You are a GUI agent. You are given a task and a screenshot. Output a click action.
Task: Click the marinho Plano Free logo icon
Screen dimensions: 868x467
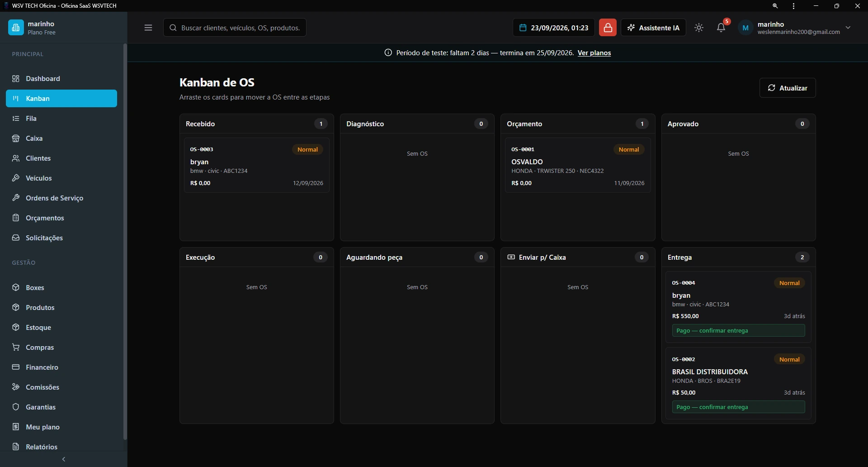pyautogui.click(x=16, y=28)
